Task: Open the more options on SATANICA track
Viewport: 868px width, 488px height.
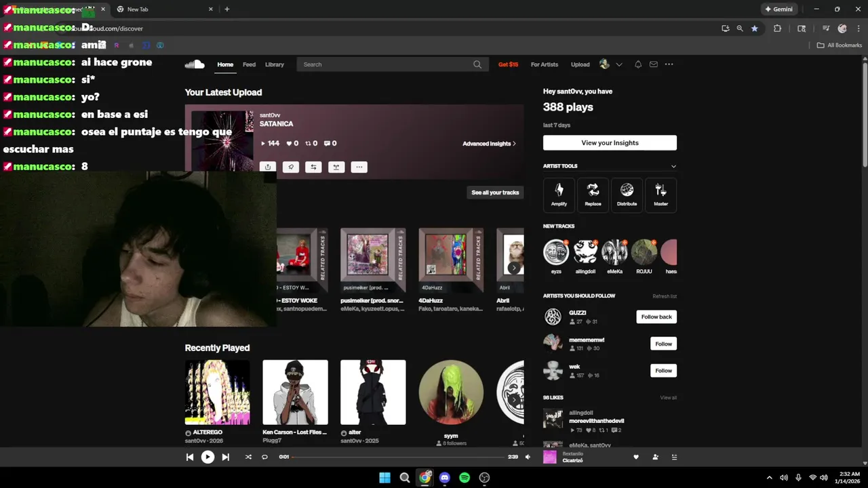Action: coord(359,167)
